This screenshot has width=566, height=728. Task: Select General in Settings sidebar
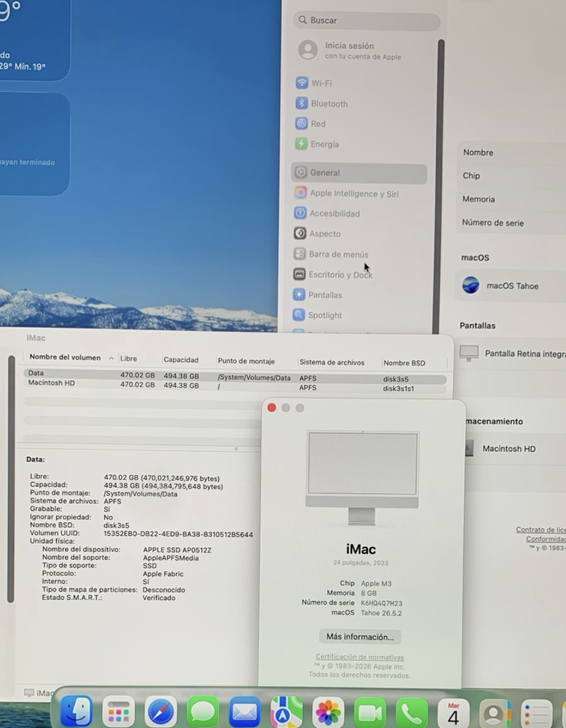point(360,173)
